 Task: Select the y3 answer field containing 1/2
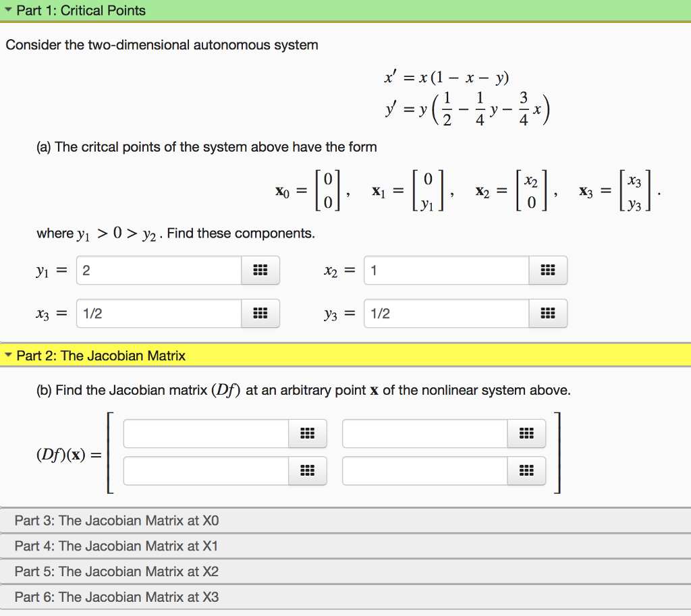point(445,313)
